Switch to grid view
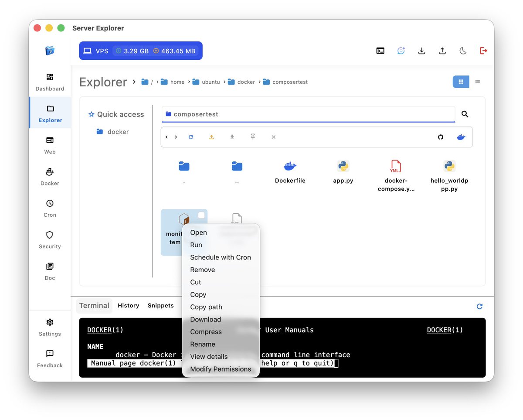The width and height of the screenshot is (523, 420). 461,82
